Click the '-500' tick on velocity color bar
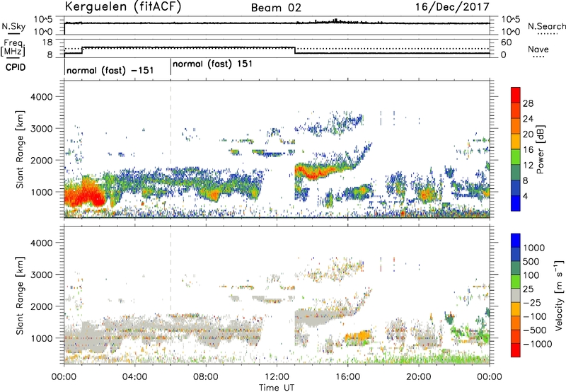The width and height of the screenshot is (566, 392). [x=535, y=330]
